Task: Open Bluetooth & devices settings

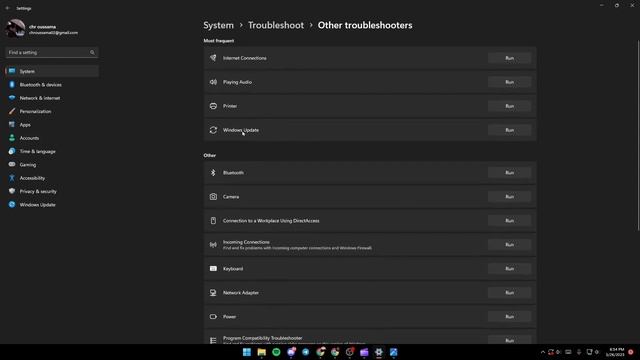Action: click(52, 84)
